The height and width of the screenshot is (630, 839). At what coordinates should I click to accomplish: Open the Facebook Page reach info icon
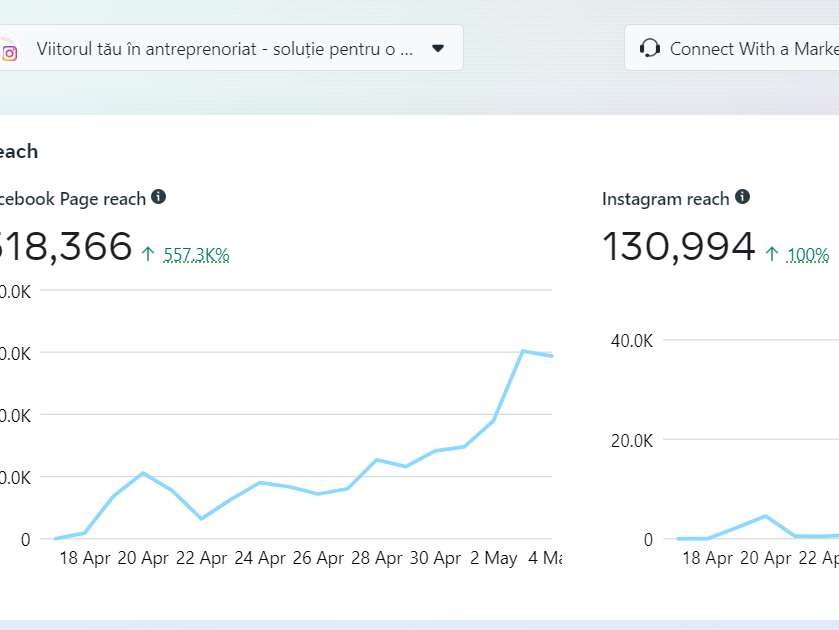158,197
